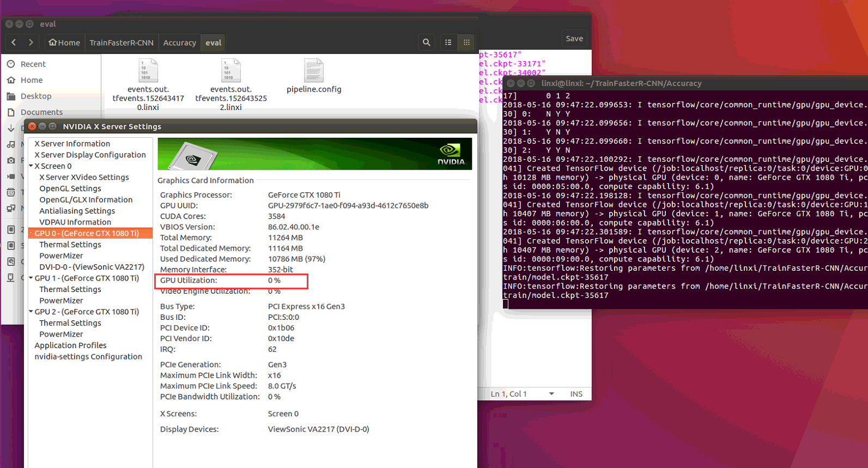This screenshot has width=868, height=468.
Task: Go back in the eval file manager
Action: pyautogui.click(x=14, y=42)
